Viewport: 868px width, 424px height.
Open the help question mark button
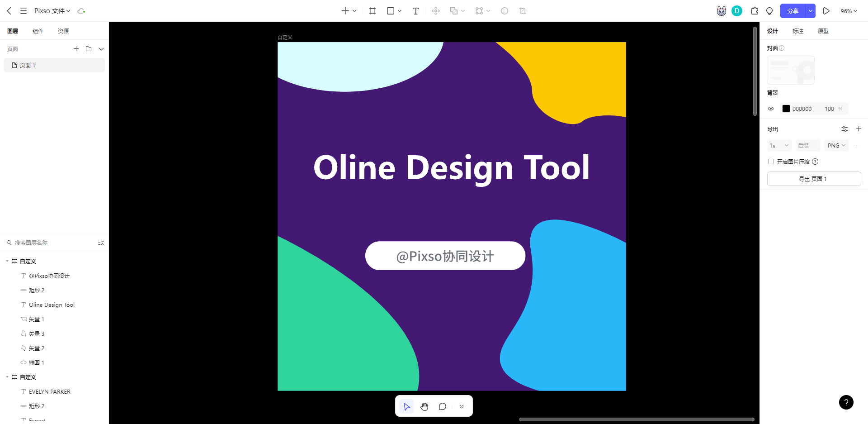(x=846, y=402)
